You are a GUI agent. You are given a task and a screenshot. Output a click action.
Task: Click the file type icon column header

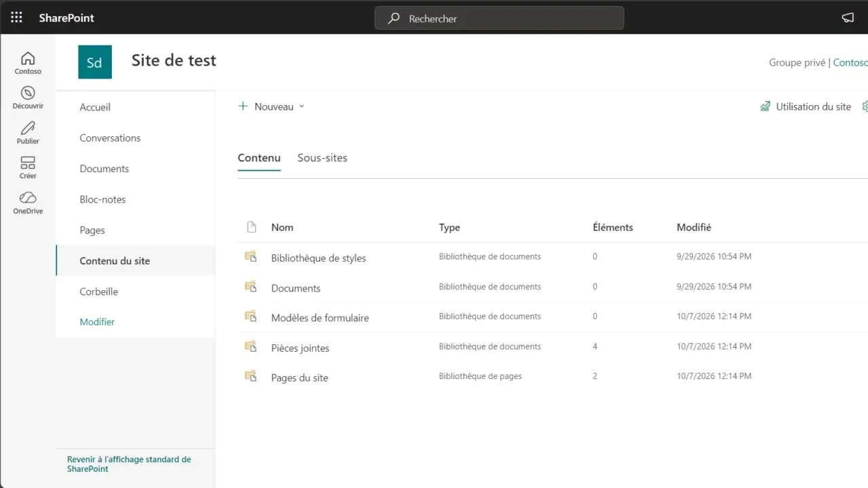click(x=252, y=227)
